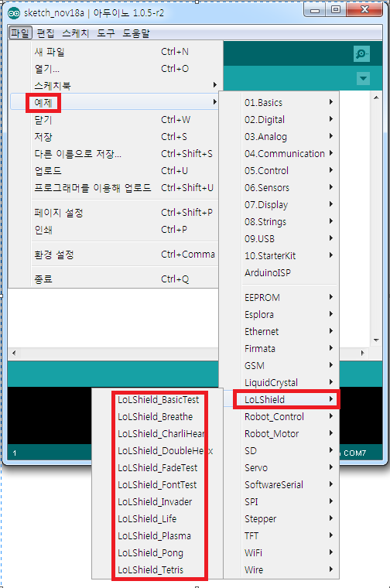
Task: Open the Serial Monitor magnifier icon
Action: pyautogui.click(x=362, y=53)
